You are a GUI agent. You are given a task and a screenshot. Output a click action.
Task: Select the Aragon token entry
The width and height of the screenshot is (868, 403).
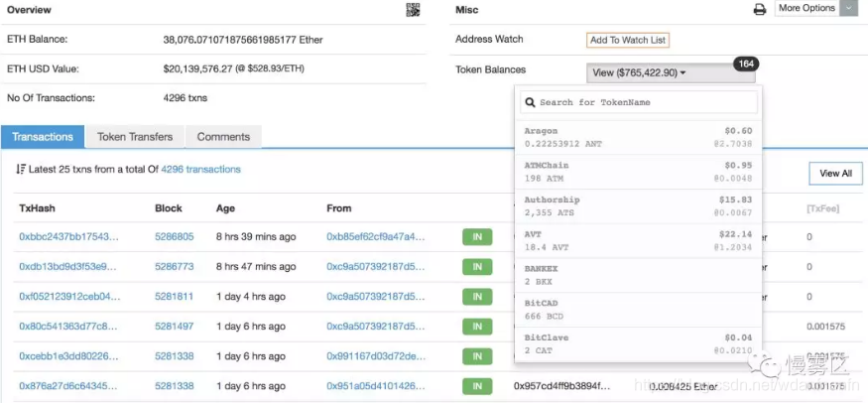pyautogui.click(x=638, y=137)
